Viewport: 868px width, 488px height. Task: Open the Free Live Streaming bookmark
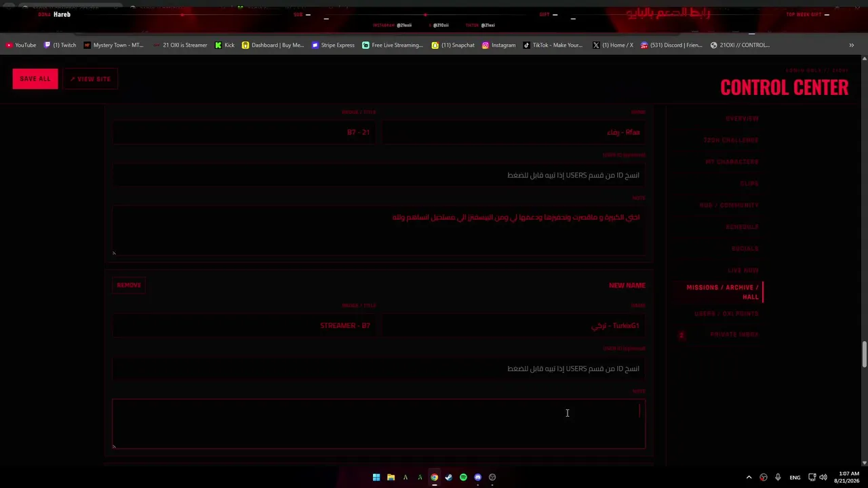[x=392, y=45]
